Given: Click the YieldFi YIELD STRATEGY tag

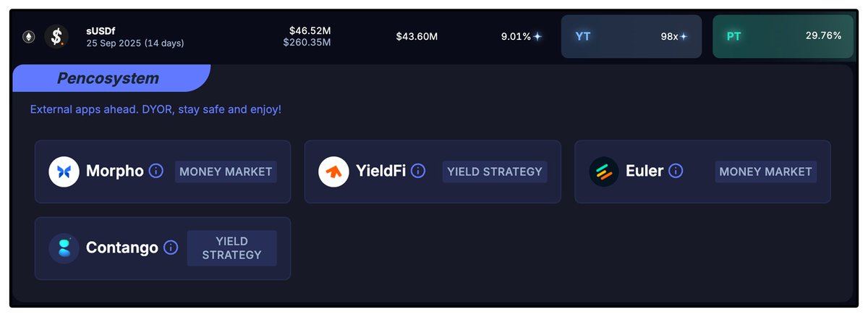Looking at the screenshot, I should [495, 172].
